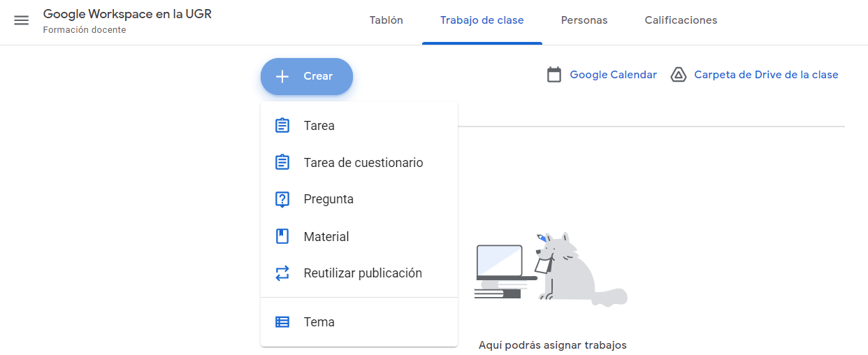
Task: Select Pregunta in the create menu
Action: click(x=359, y=199)
